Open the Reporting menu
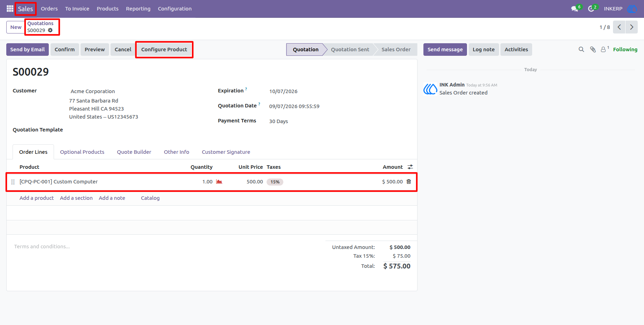 coord(138,9)
